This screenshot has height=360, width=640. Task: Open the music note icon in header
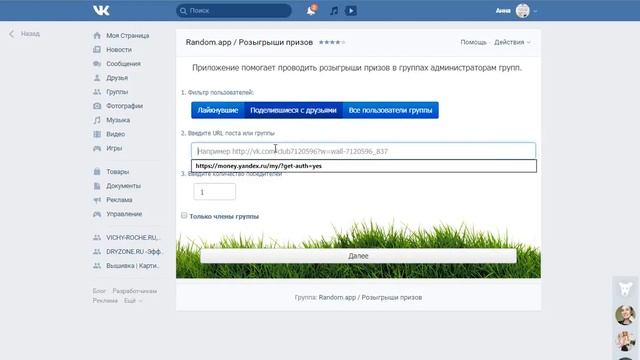[334, 11]
